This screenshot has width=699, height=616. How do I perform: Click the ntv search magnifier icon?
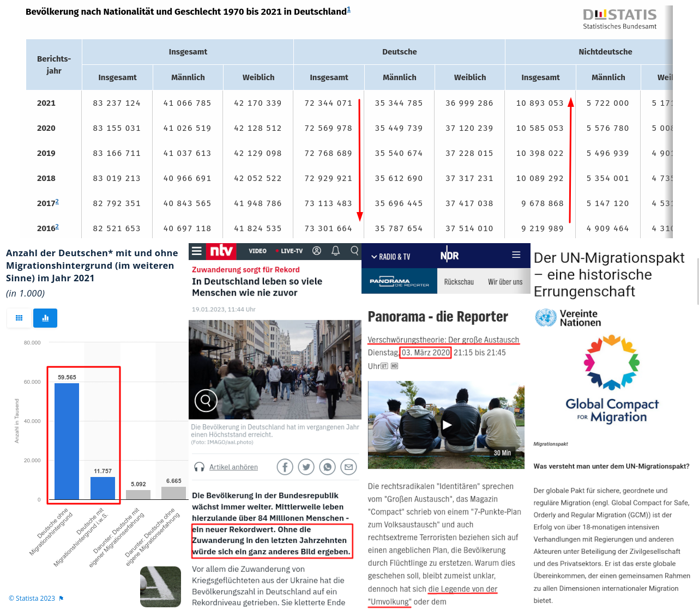coord(354,251)
